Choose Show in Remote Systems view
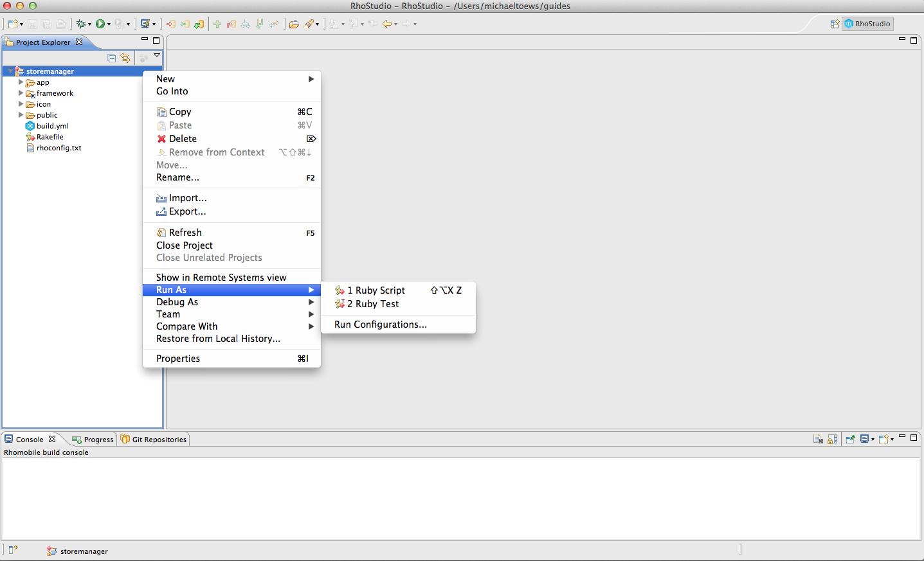The width and height of the screenshot is (924, 561). [x=231, y=278]
